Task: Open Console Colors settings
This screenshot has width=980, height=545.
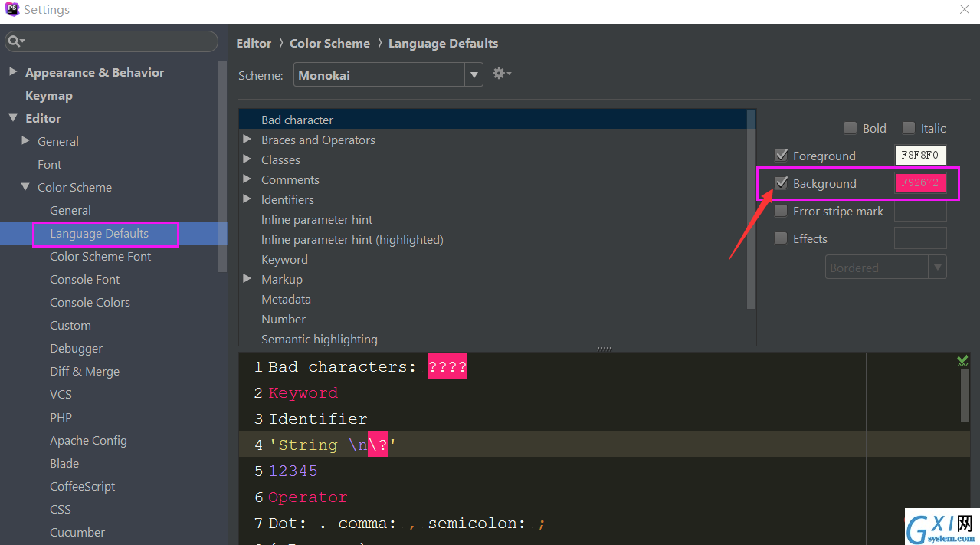Action: click(x=90, y=302)
